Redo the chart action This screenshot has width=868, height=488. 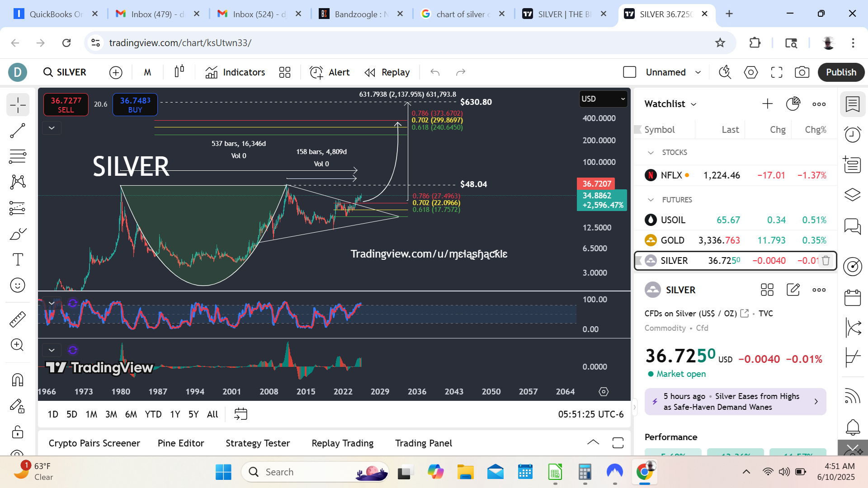click(x=461, y=72)
